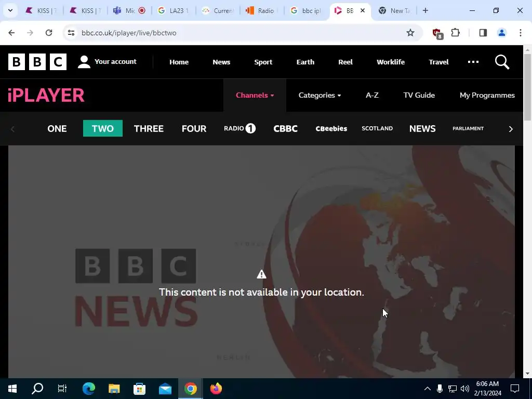Show previous channels with left arrow
Screen dimensions: 532x399
pos(12,129)
